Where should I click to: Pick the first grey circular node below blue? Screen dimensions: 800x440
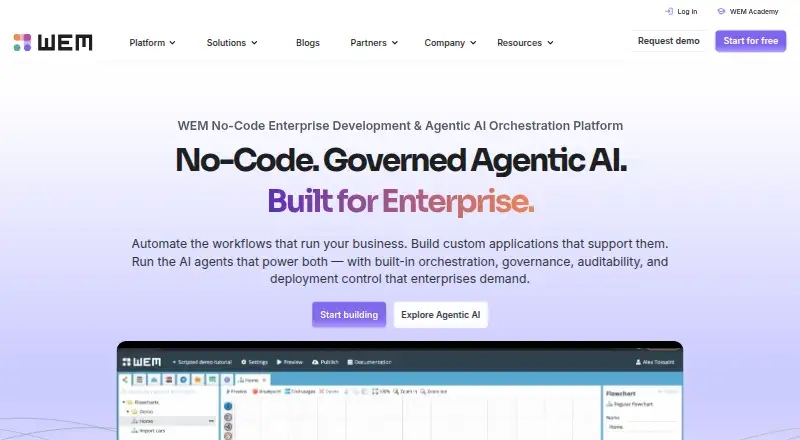228,417
